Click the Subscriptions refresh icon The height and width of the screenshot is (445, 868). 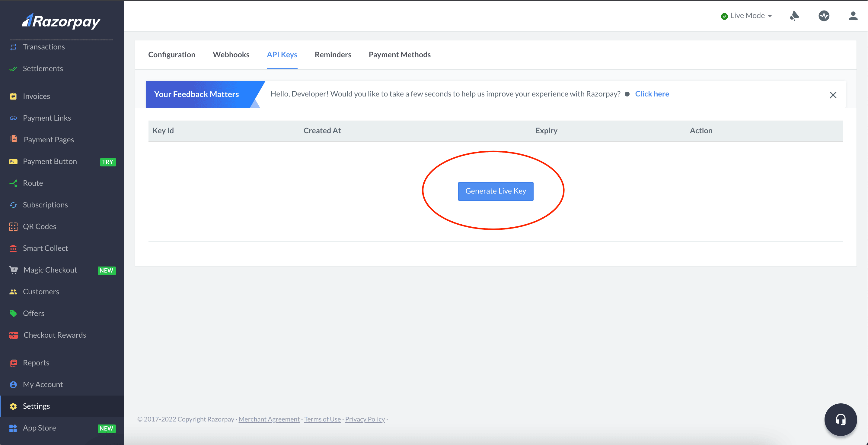[x=13, y=205]
